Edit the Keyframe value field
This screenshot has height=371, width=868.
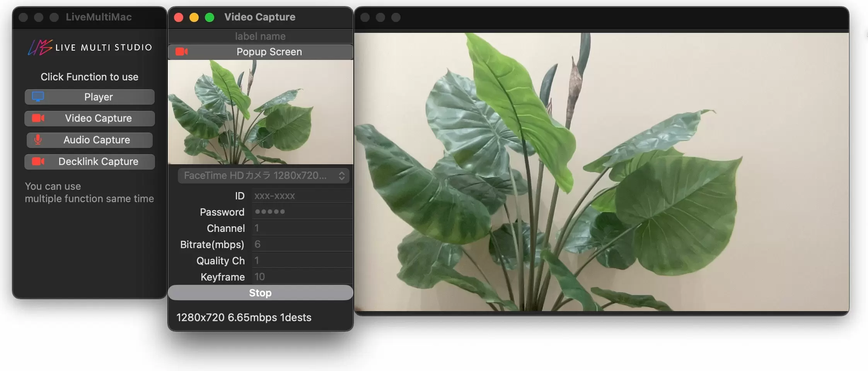(302, 277)
